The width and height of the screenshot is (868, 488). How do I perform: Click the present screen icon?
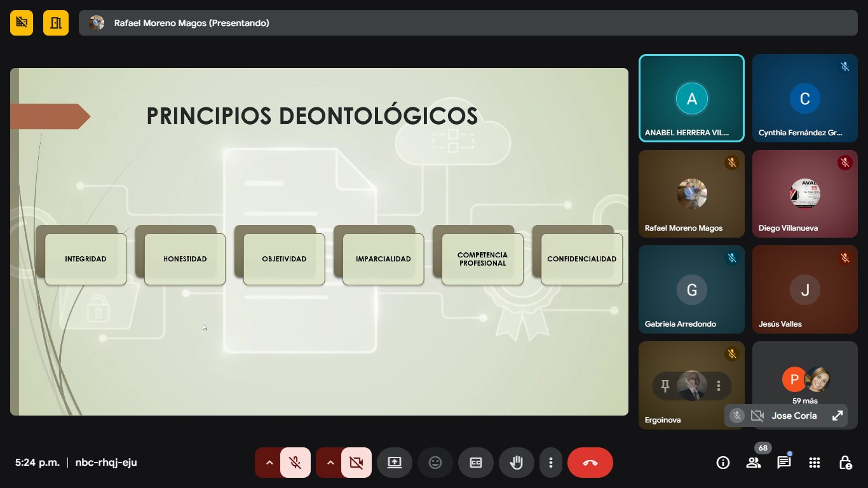click(395, 463)
